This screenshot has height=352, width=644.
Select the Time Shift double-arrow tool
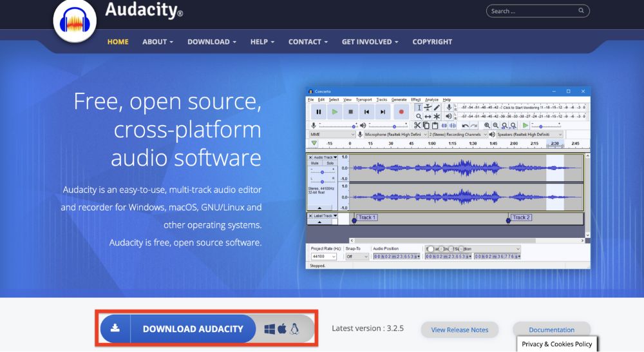[x=428, y=117]
